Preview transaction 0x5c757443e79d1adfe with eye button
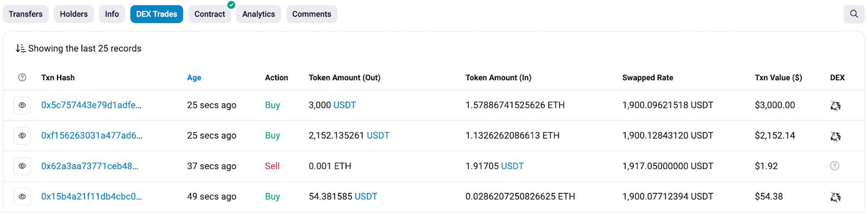Image resolution: width=868 pixels, height=214 pixels. click(22, 105)
